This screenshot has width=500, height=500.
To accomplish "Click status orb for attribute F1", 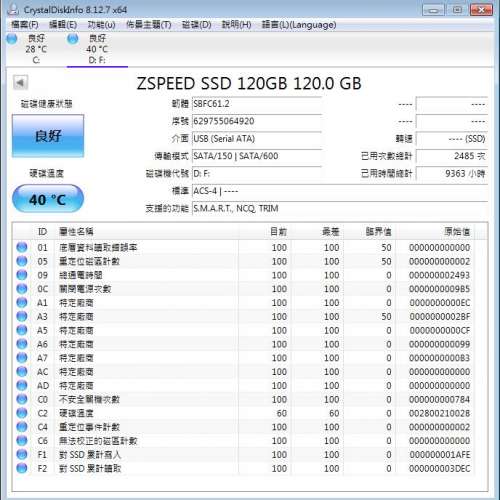I will (x=22, y=454).
